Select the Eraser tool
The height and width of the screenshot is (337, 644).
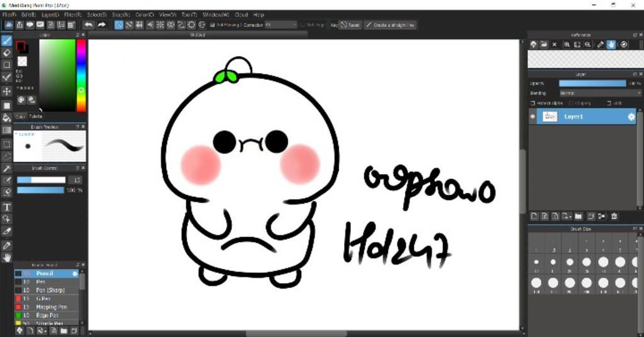6,53
